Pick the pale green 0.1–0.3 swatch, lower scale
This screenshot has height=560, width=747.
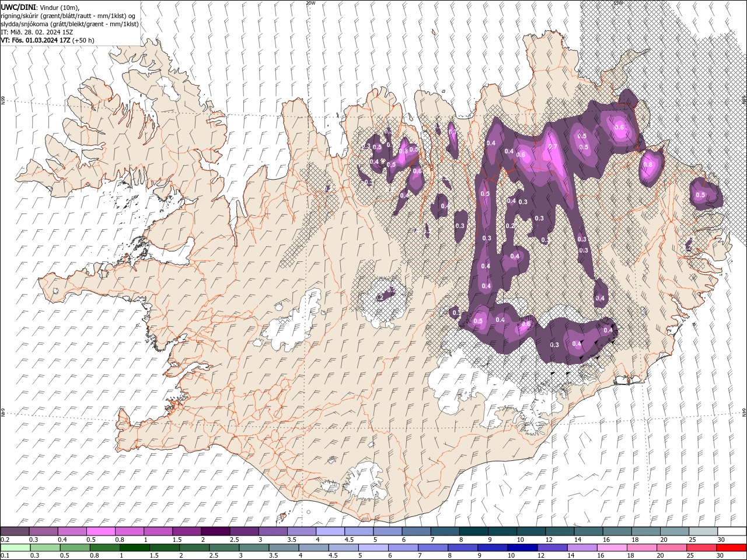[x=15, y=547]
